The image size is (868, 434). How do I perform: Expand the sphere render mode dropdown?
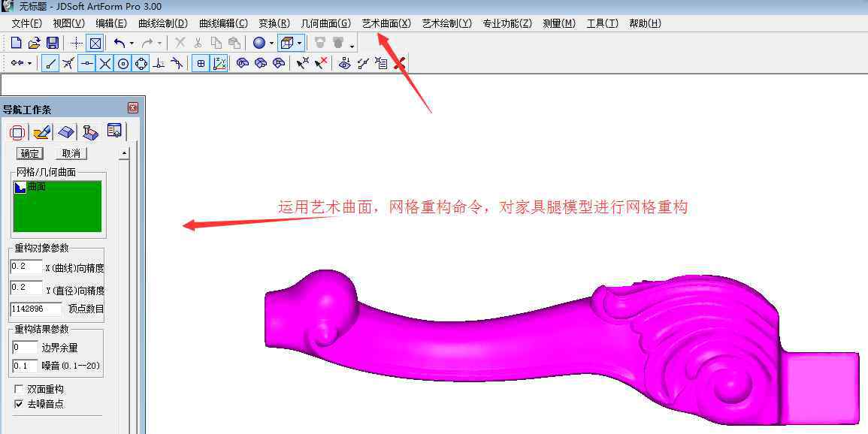[272, 43]
